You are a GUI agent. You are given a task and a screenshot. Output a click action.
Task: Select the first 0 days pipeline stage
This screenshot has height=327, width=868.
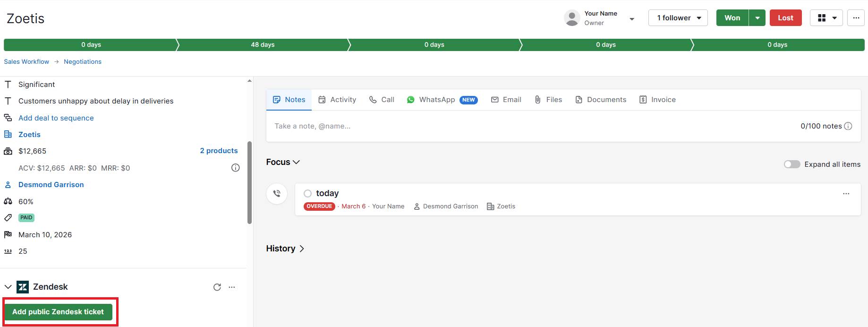coord(91,45)
